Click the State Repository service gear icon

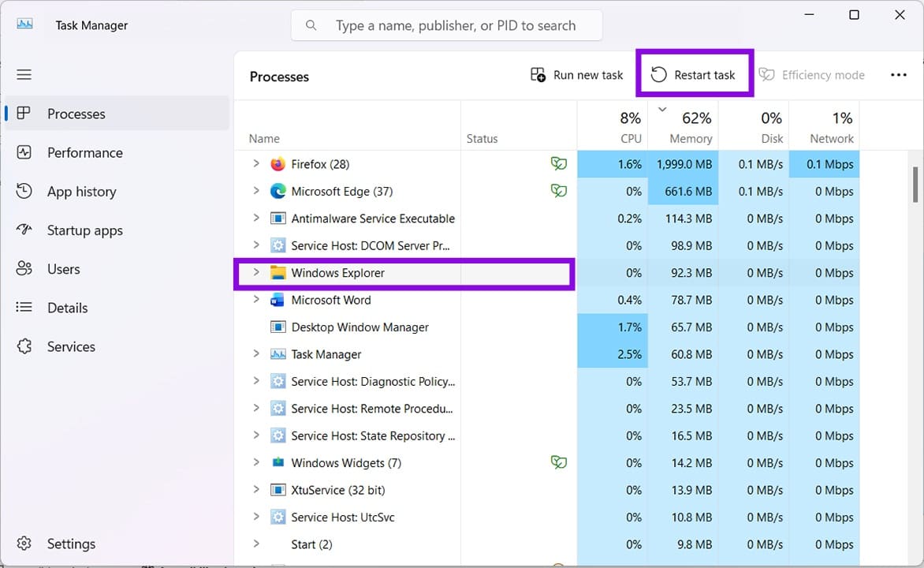[x=278, y=435]
